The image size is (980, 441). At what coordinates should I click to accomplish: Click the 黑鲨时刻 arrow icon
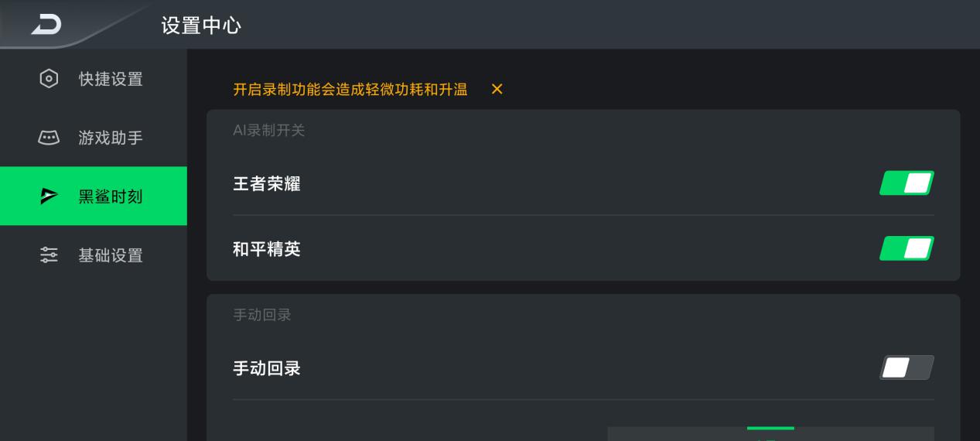click(x=49, y=197)
